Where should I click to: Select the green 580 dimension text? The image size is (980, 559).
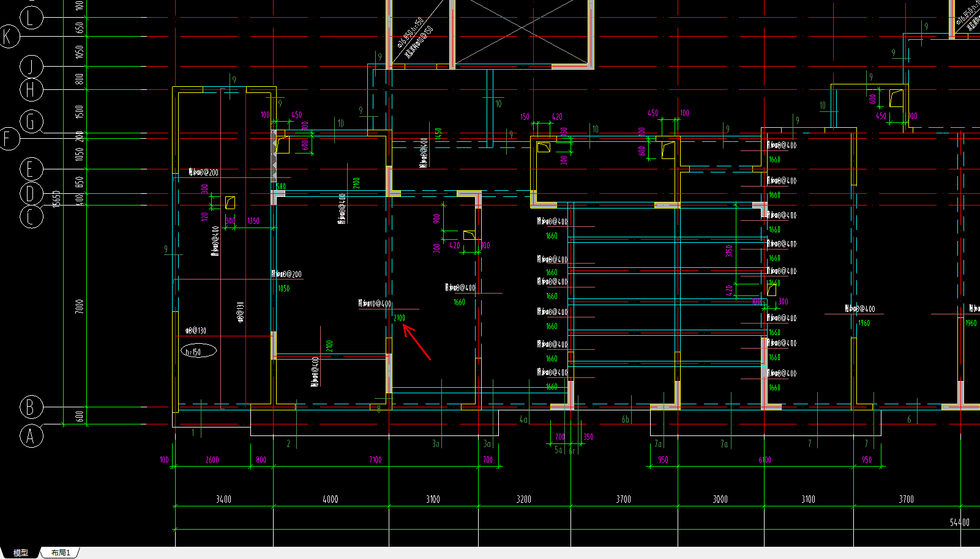281,187
